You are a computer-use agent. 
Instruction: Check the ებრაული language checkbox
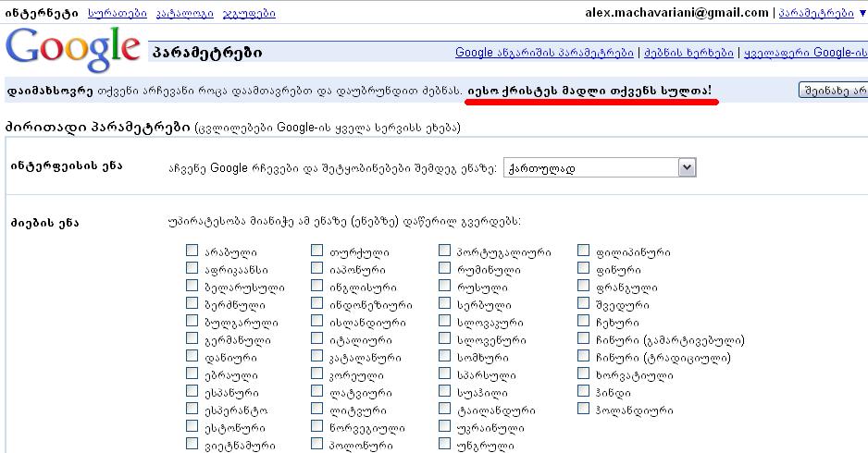click(x=192, y=373)
